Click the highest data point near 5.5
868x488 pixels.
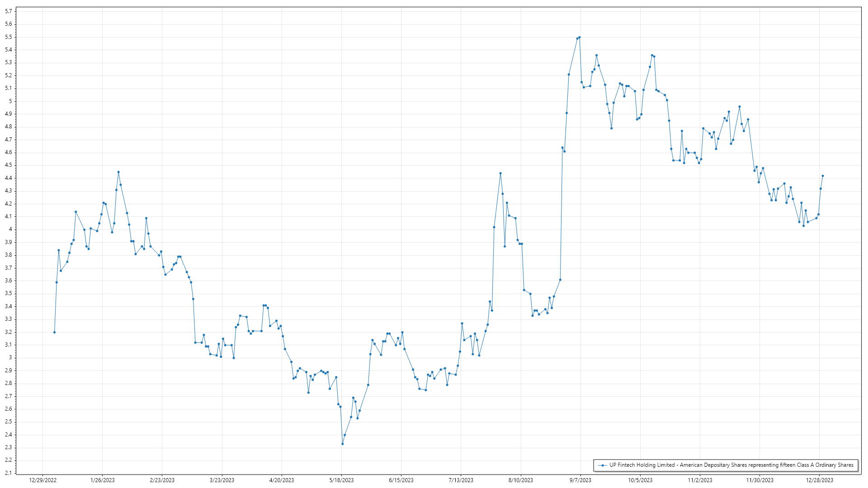click(x=580, y=38)
